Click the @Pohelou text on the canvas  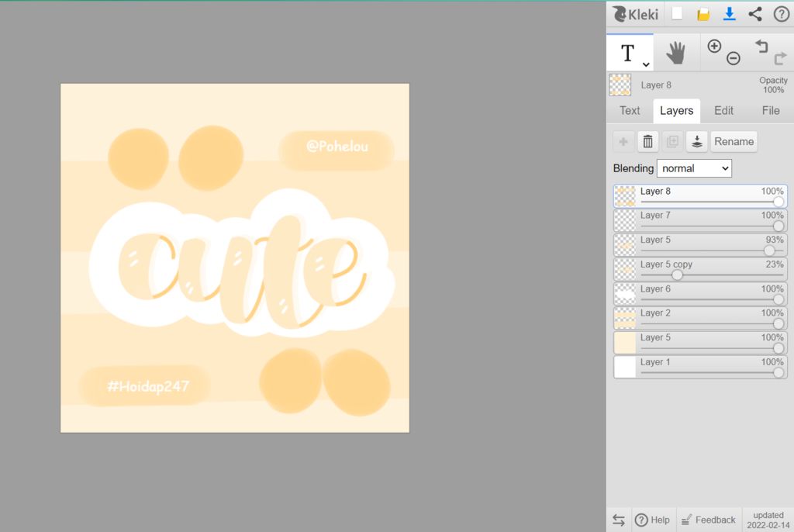click(x=337, y=147)
